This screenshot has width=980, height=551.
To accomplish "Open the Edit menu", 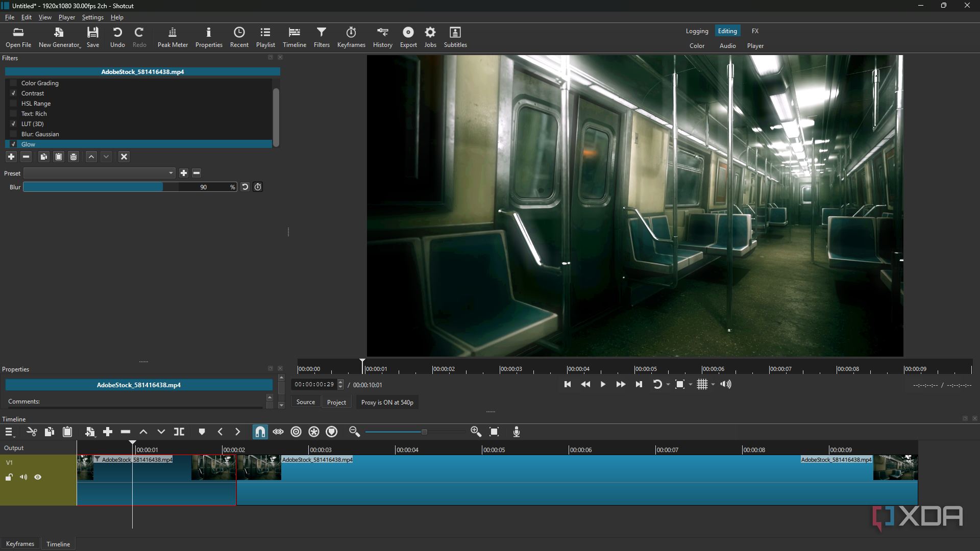I will point(27,17).
